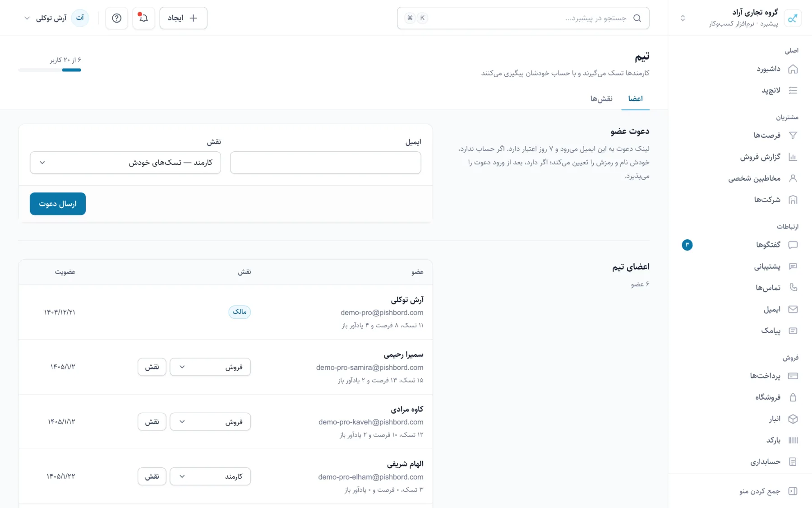Click the آت user avatar
The width and height of the screenshot is (812, 508).
(x=80, y=18)
